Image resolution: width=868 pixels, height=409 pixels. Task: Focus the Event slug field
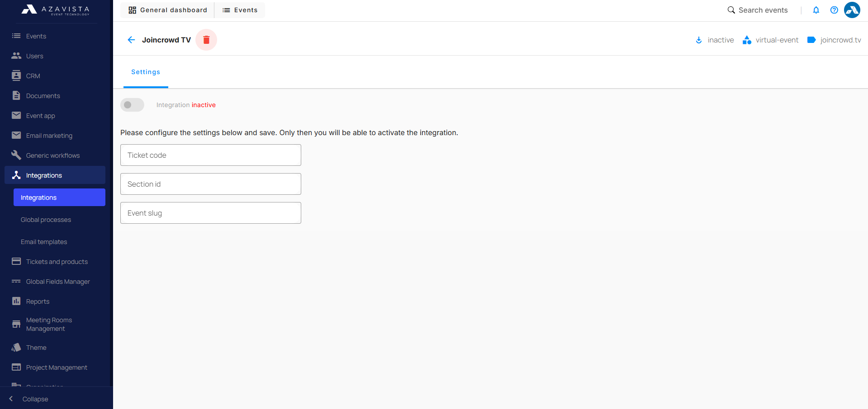click(211, 213)
